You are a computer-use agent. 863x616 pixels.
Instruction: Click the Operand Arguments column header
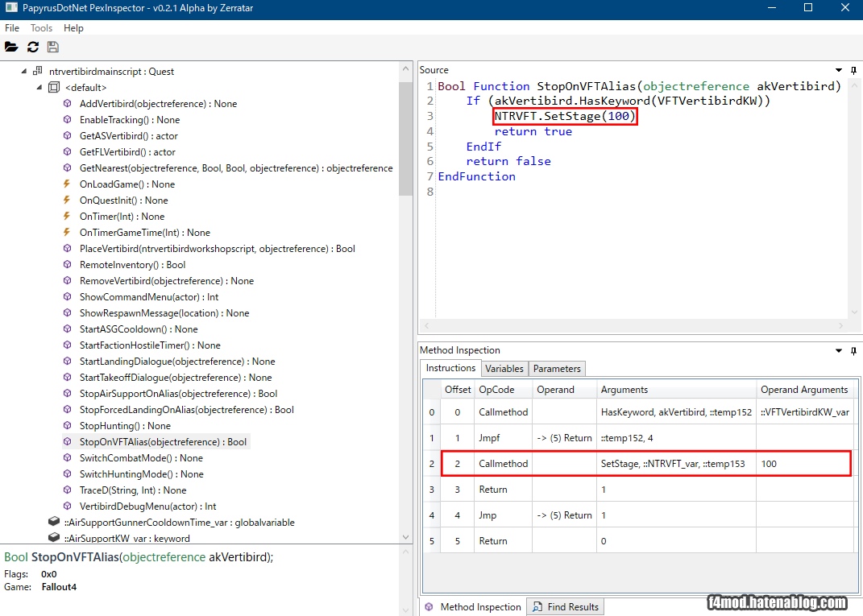805,390
